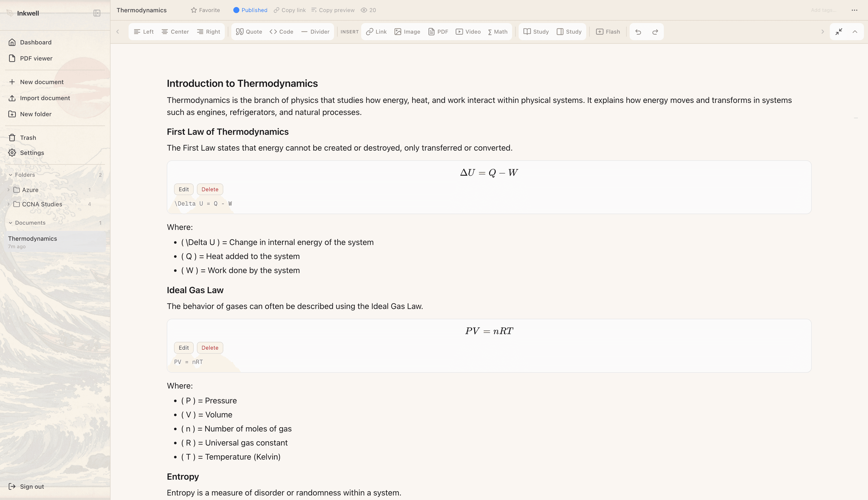Collapse the Documents section
This screenshot has height=500, width=868.
point(10,223)
